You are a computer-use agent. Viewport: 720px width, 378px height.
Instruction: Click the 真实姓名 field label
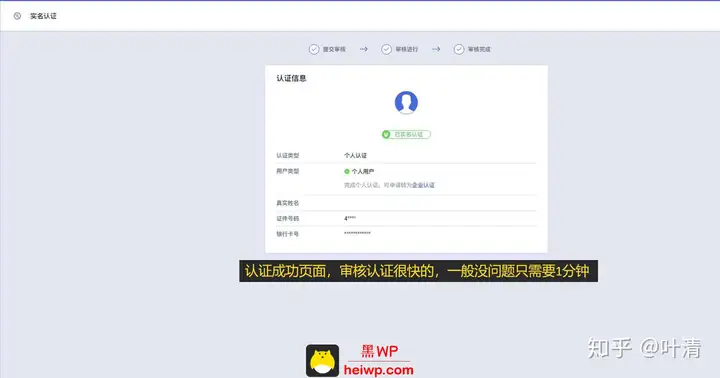coord(287,203)
